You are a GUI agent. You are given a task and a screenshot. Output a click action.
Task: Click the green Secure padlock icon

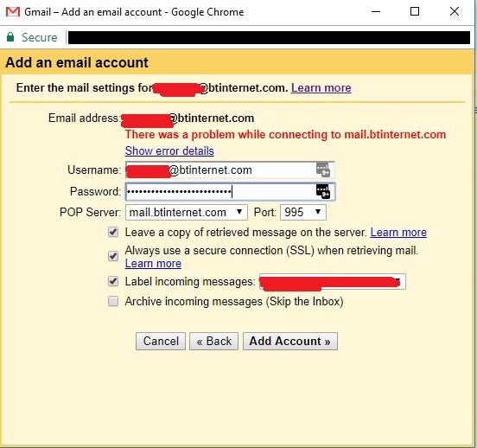click(10, 37)
